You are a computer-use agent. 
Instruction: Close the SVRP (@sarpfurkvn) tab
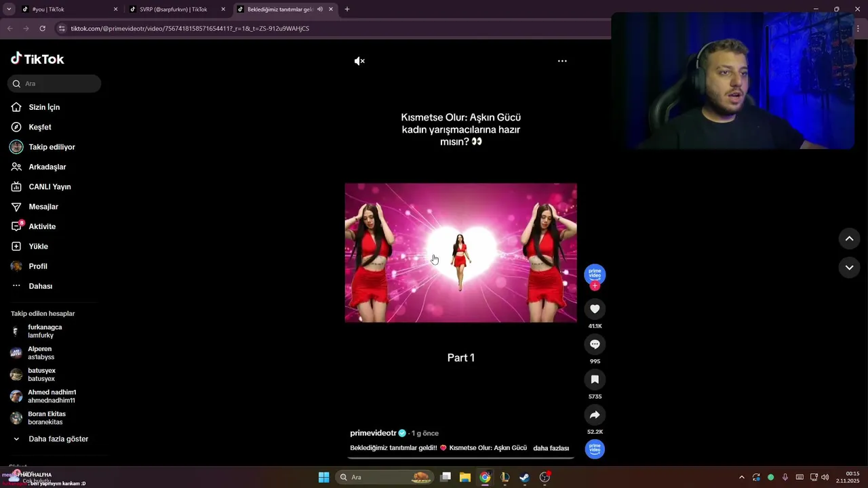[x=223, y=9]
